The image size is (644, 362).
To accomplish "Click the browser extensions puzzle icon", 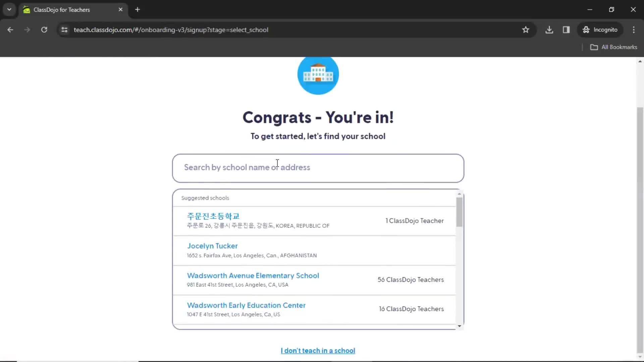I will (x=566, y=29).
